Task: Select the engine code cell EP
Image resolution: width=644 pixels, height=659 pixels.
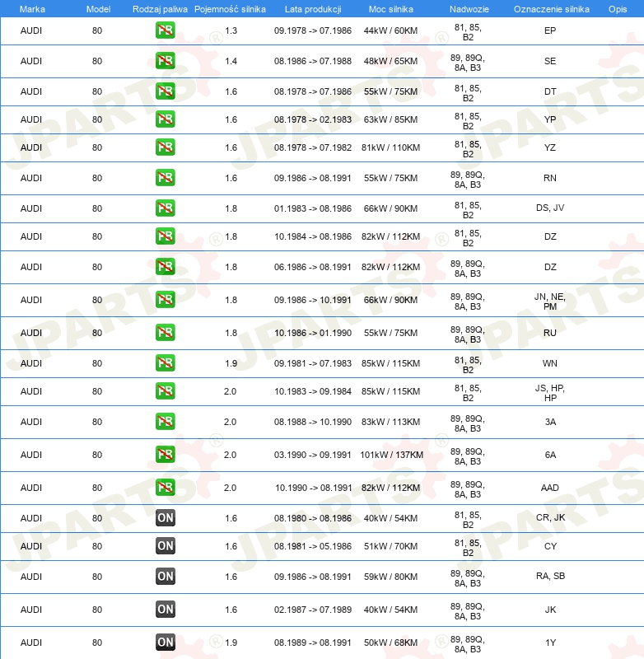Action: click(550, 30)
